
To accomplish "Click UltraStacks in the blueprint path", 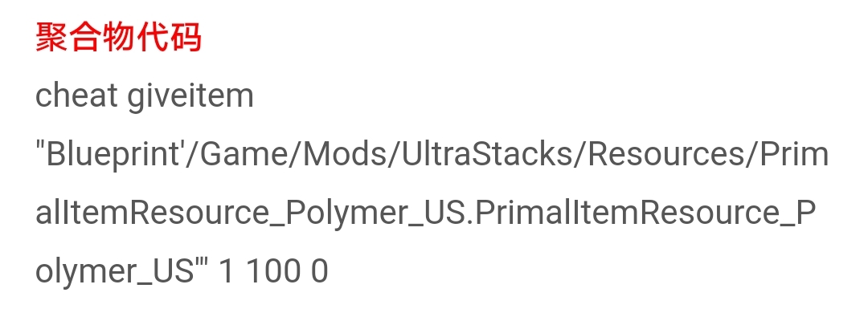I will (x=474, y=155).
